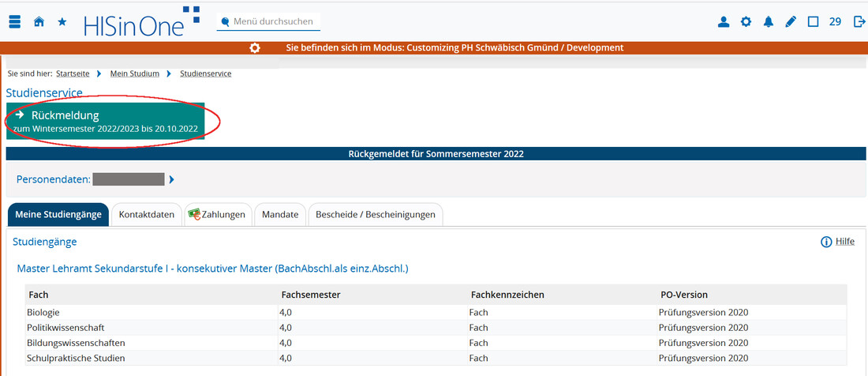868x376 pixels.
Task: Open favorites star icon
Action: click(x=62, y=22)
